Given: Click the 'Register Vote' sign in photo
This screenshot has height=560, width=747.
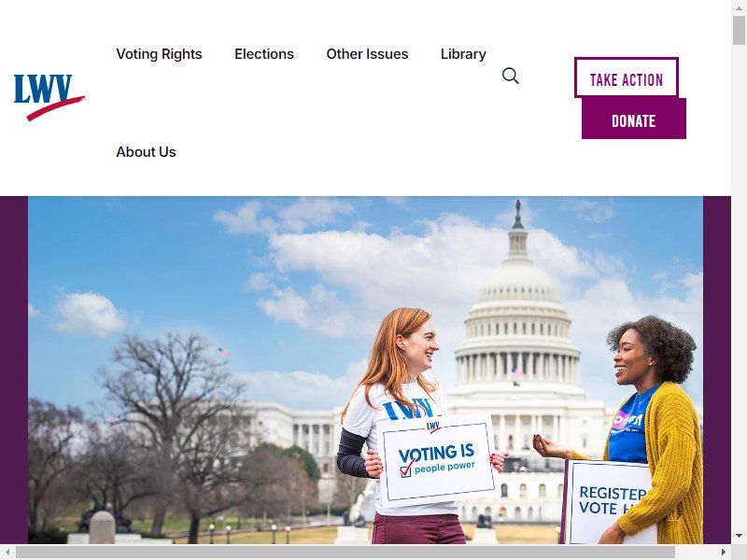Looking at the screenshot, I should 609,501.
